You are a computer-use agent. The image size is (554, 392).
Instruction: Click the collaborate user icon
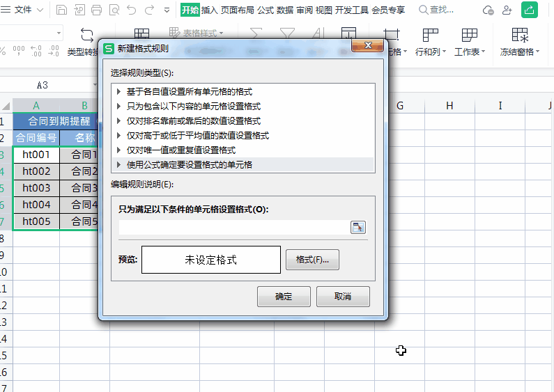(x=507, y=10)
